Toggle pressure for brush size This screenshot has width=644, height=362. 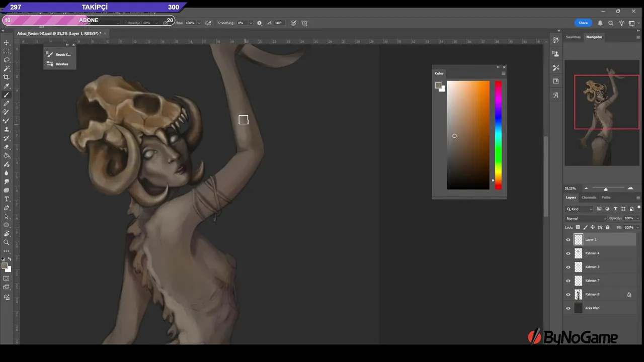click(x=293, y=23)
